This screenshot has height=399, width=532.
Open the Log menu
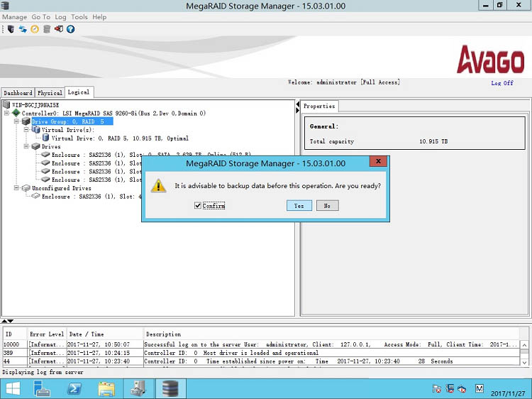60,17
